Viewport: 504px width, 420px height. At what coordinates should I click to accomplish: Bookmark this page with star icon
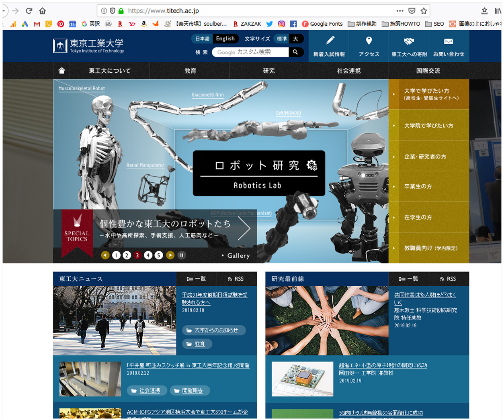tap(424, 11)
